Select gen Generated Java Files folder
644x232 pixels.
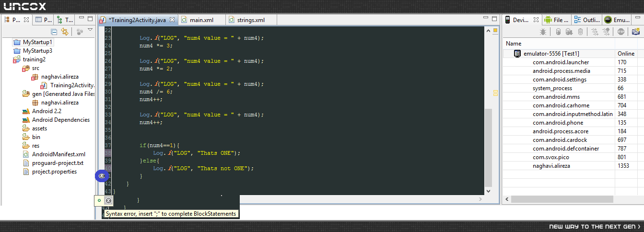58,94
